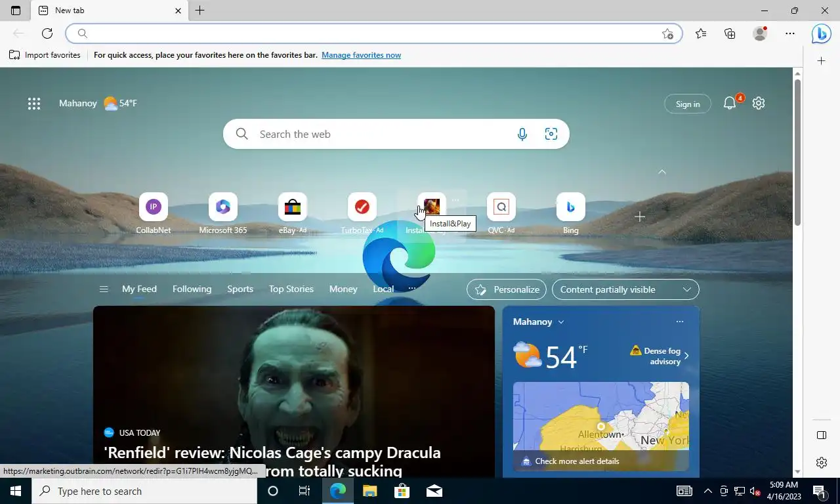Open Content partially visible dropdown
Screen dimensions: 840x504
pos(625,289)
